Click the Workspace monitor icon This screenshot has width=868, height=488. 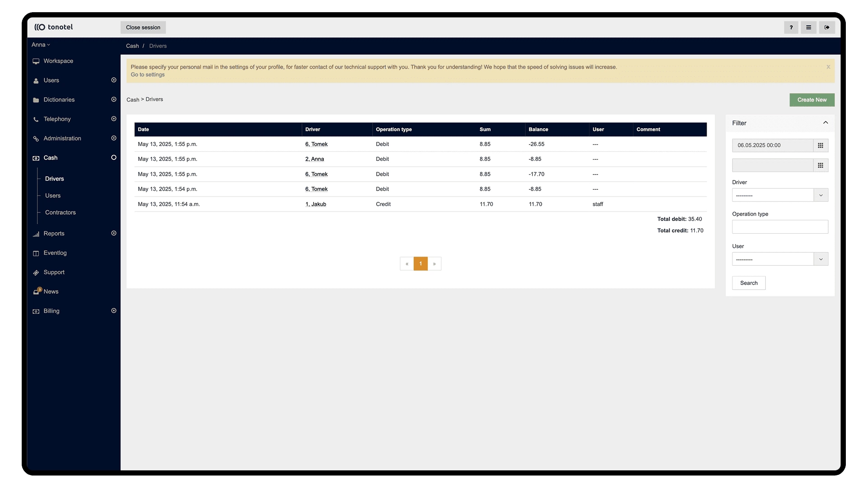[36, 61]
